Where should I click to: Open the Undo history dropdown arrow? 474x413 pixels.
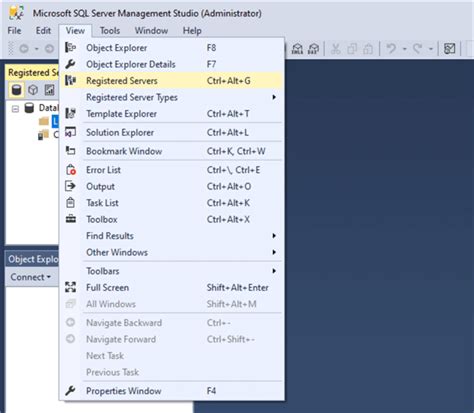405,49
